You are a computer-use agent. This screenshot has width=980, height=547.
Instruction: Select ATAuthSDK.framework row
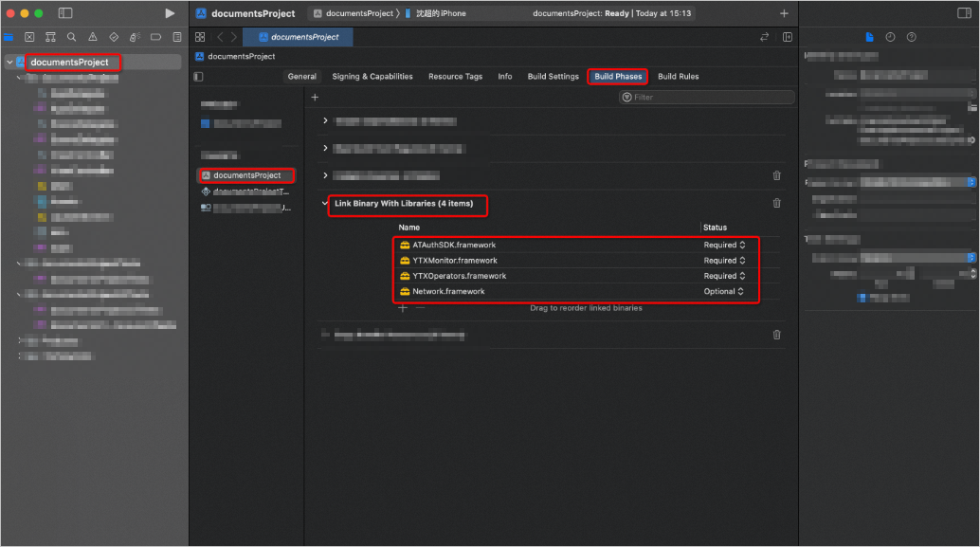coord(575,245)
